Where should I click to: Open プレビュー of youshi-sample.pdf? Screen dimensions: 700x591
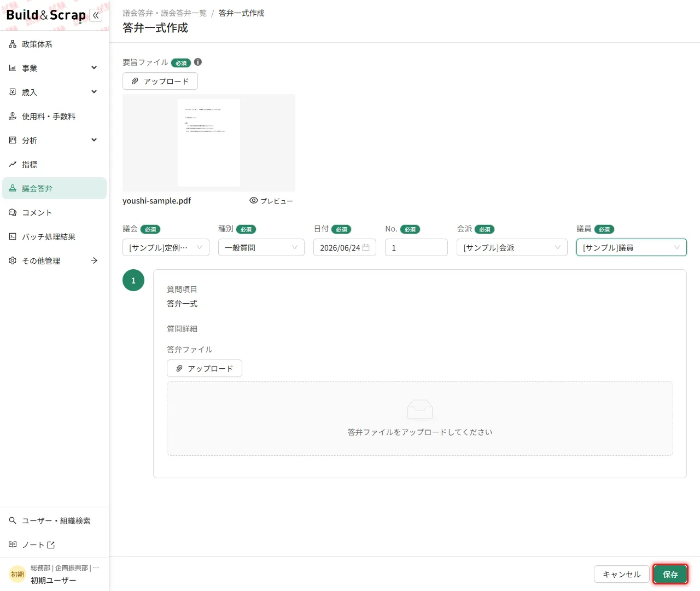(271, 201)
